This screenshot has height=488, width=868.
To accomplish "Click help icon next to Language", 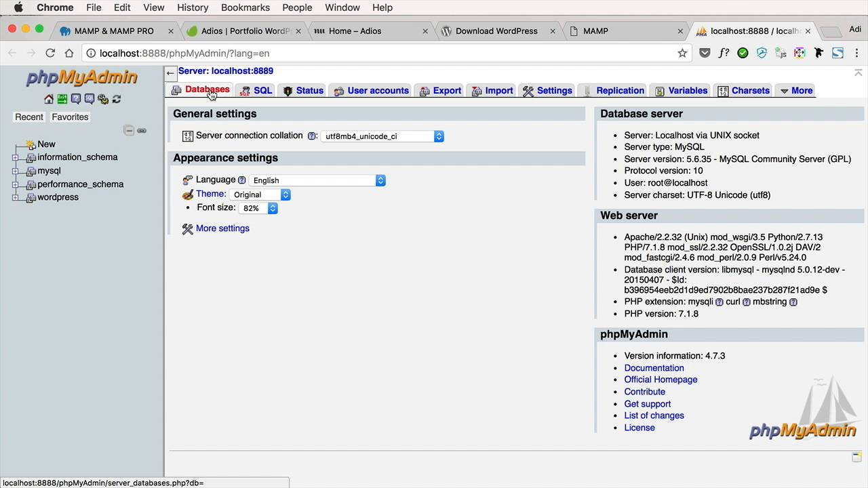I will click(x=241, y=180).
